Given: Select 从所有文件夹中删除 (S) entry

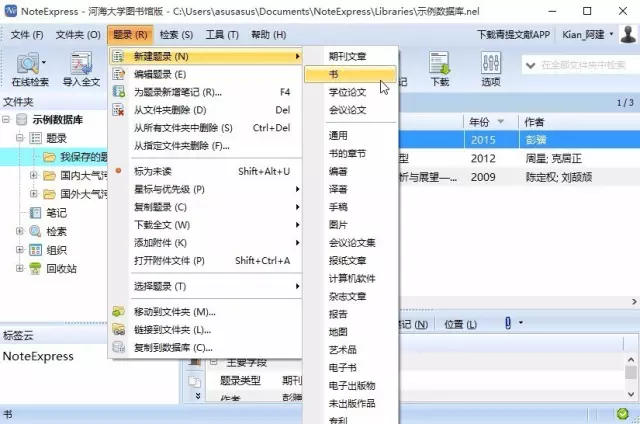Looking at the screenshot, I should pyautogui.click(x=205, y=128).
